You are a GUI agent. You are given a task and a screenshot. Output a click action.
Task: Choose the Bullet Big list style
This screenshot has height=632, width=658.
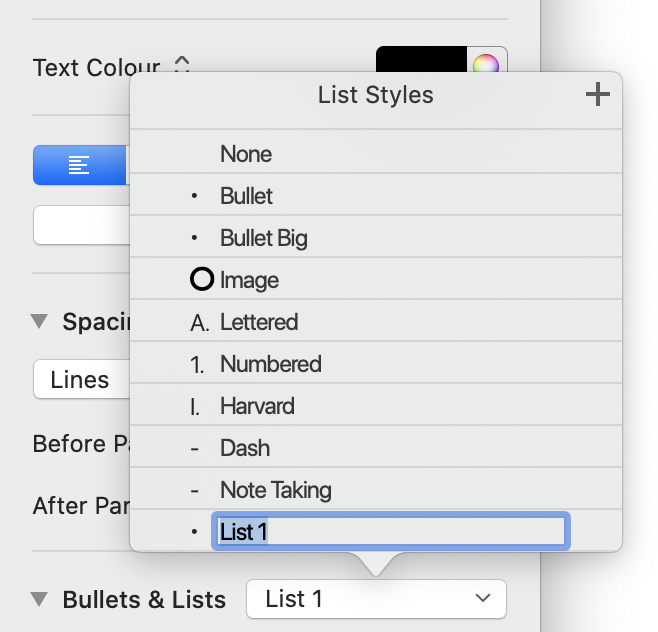coord(263,238)
